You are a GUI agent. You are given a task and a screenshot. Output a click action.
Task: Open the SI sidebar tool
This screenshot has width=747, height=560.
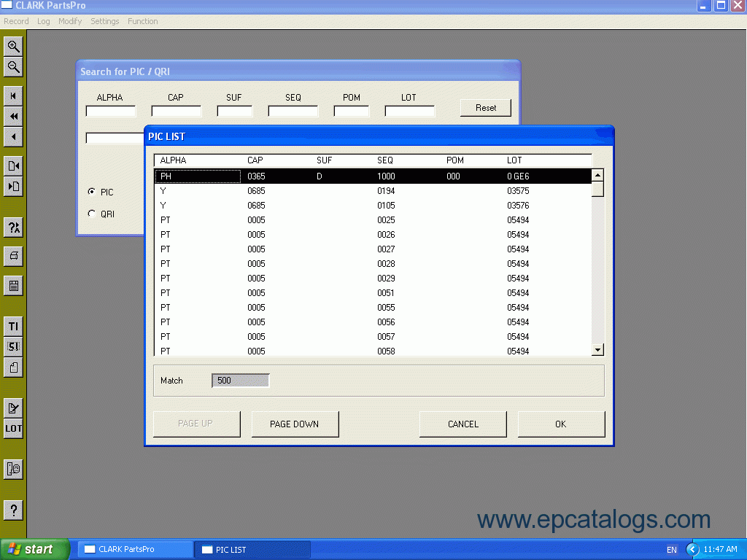point(13,346)
